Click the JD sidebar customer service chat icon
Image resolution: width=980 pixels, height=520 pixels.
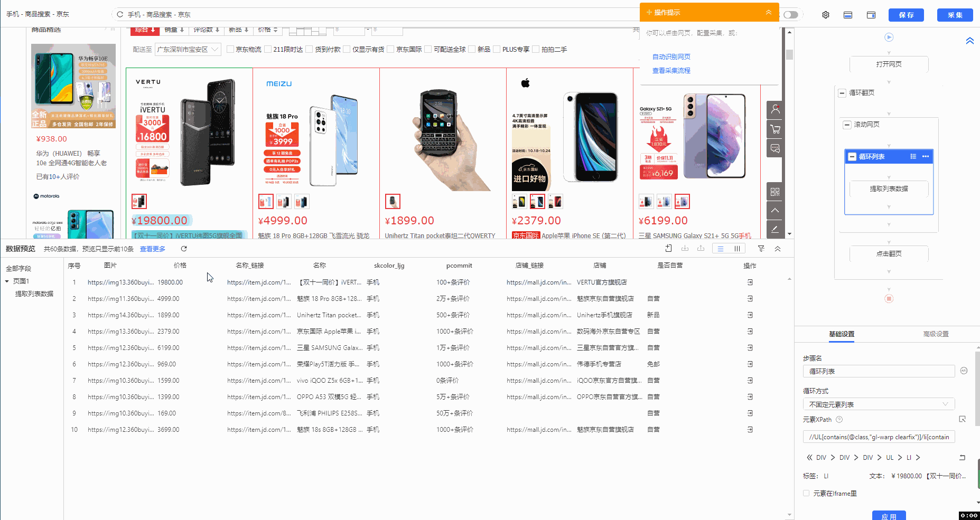click(x=775, y=148)
